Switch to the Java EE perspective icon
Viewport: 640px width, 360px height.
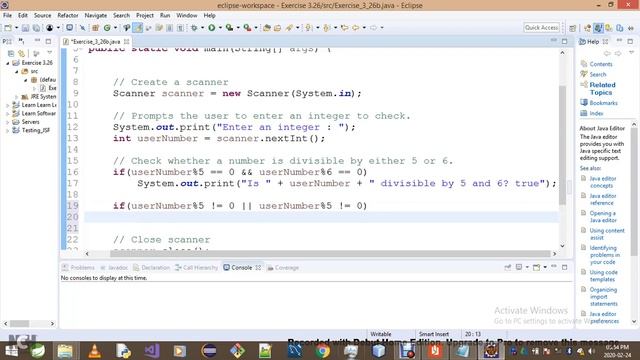(587, 28)
